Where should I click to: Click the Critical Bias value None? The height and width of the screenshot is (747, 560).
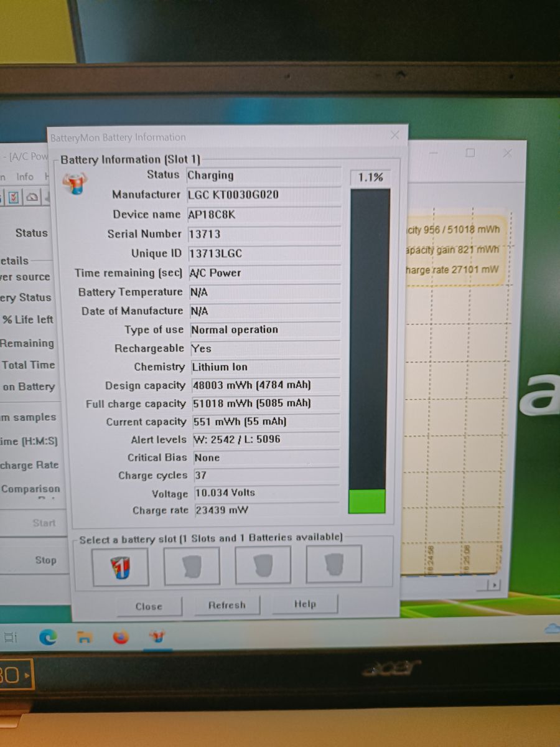coord(266,458)
